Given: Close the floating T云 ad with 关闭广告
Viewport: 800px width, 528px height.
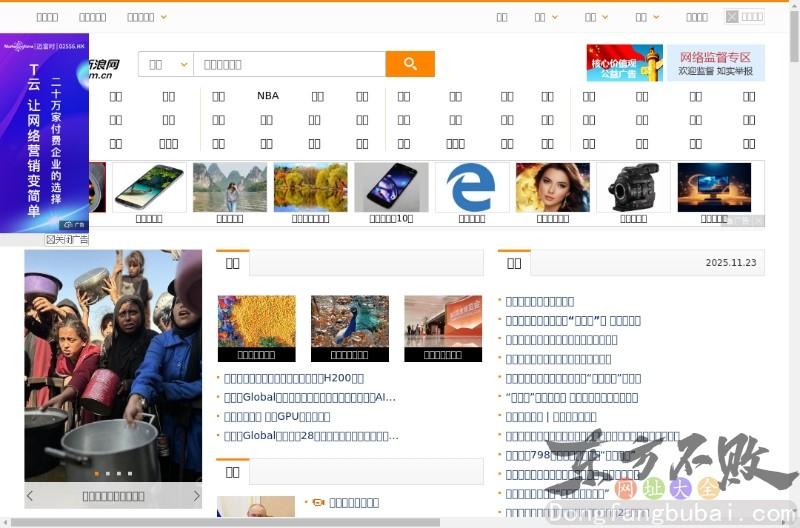Looking at the screenshot, I should point(67,240).
